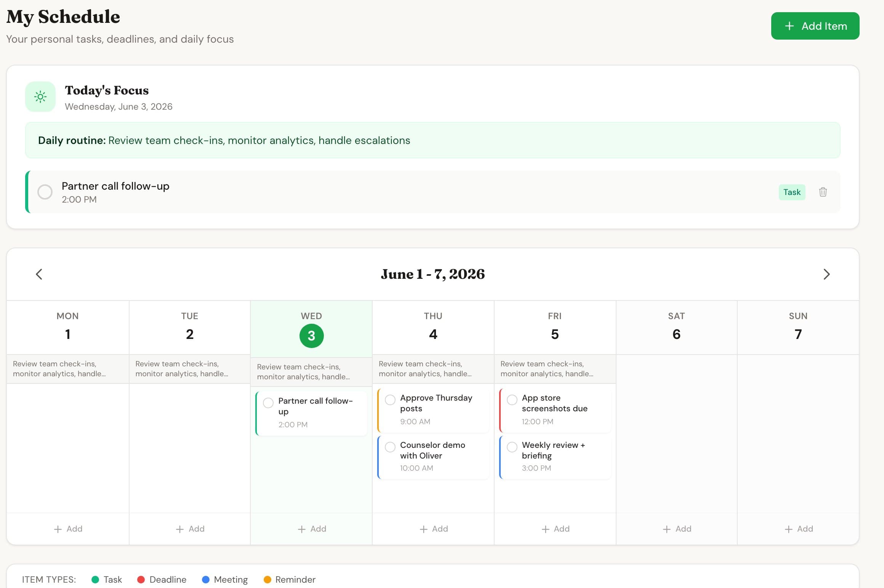Screen dimensions: 884x588
Task: Click the 9:00 AM time on Approve Thursday posts
Action: click(x=415, y=422)
